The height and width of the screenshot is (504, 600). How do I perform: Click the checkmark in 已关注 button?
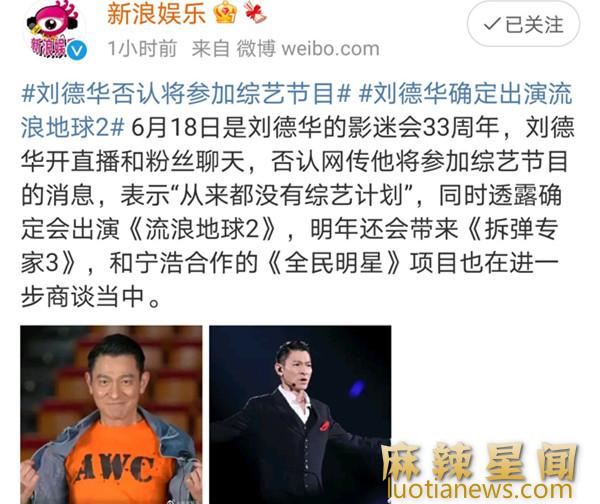(492, 24)
